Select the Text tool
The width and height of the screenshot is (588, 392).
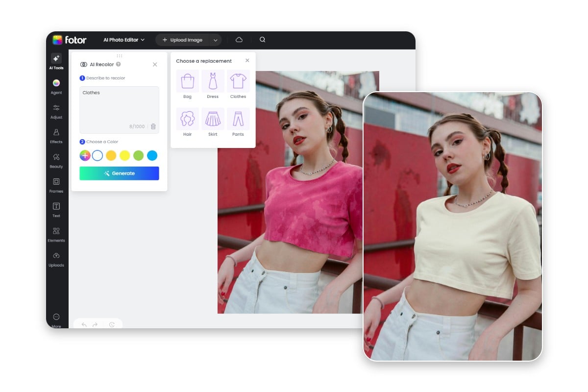click(x=56, y=209)
